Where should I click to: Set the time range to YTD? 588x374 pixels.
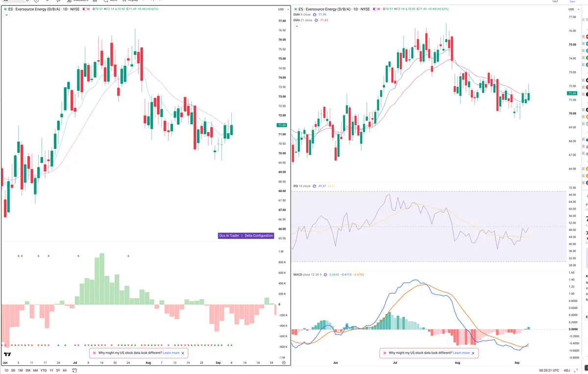tap(44, 370)
